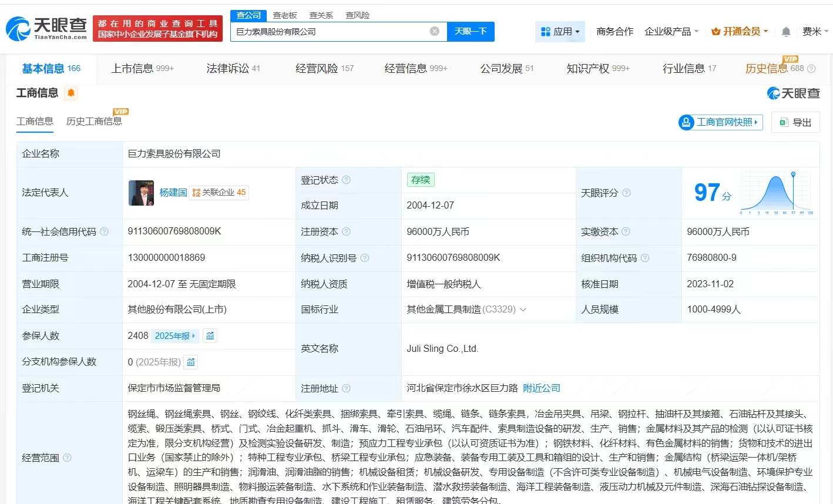Open chart icon in 分支机构参保人数 row
Viewport: 833px width, 504px height.
tap(191, 362)
